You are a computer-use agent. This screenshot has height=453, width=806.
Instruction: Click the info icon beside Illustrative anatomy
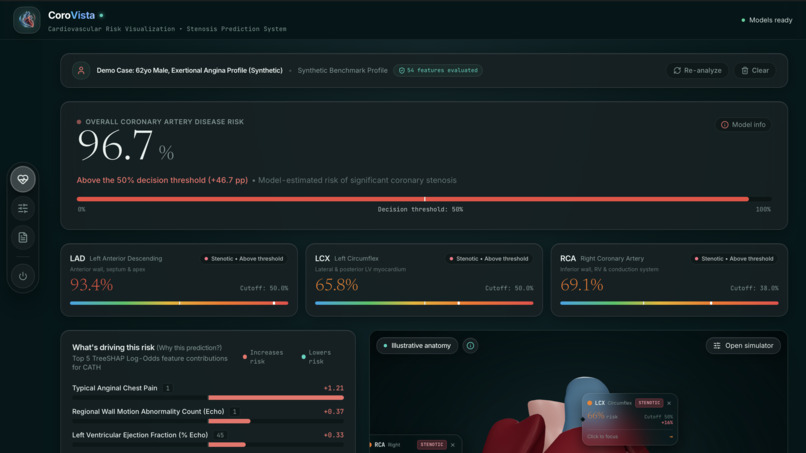pos(470,346)
